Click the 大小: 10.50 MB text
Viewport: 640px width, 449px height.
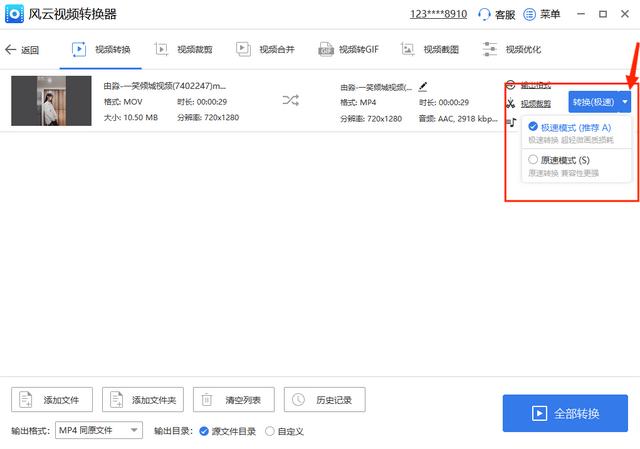pos(131,118)
